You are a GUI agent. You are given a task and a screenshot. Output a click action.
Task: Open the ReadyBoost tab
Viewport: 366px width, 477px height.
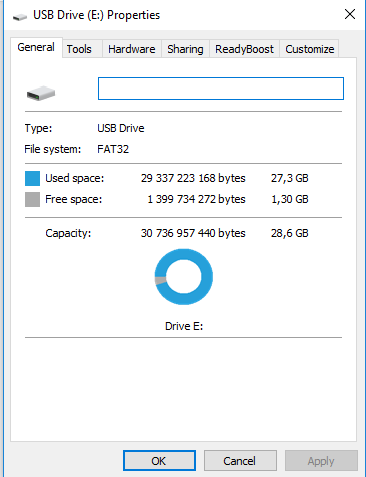click(244, 49)
